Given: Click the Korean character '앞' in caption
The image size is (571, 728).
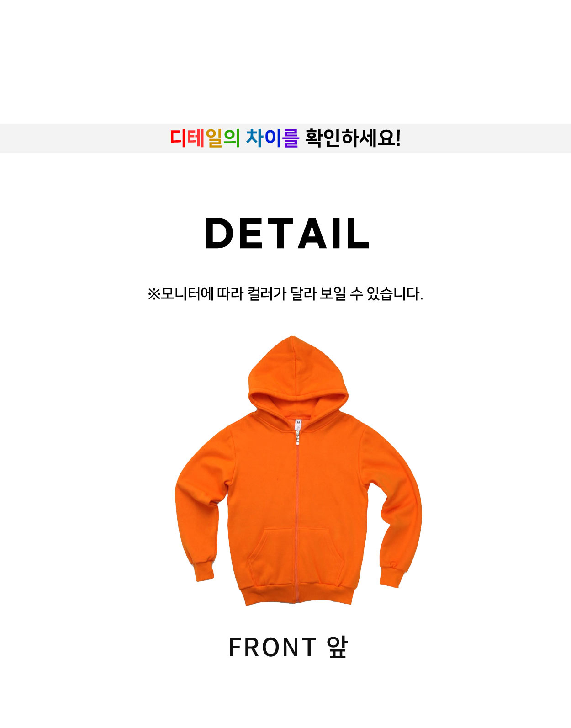Looking at the screenshot, I should click(337, 647).
